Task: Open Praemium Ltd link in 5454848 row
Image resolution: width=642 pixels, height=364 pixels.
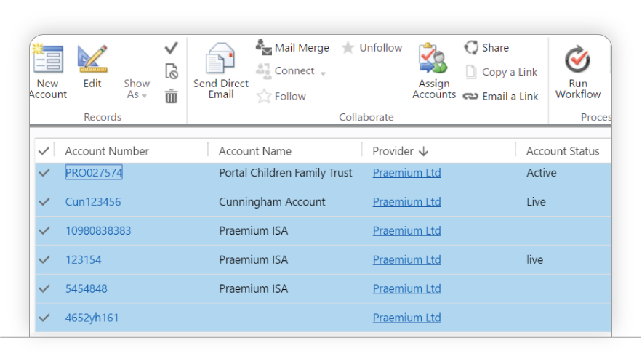Action: (406, 289)
